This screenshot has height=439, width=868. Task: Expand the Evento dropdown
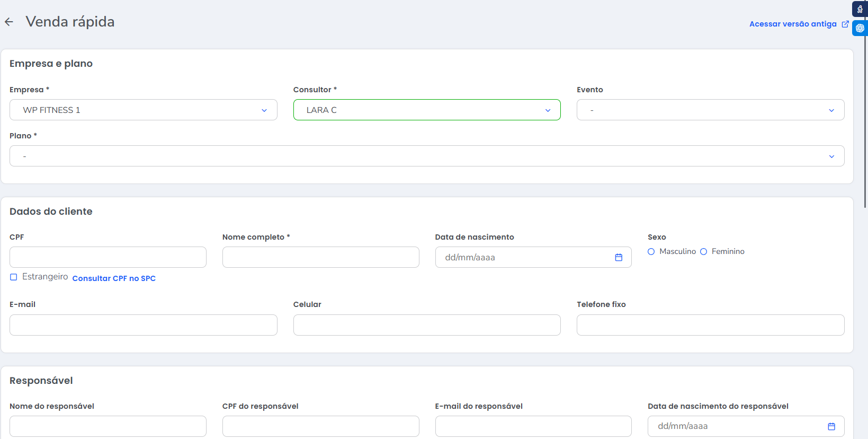710,110
